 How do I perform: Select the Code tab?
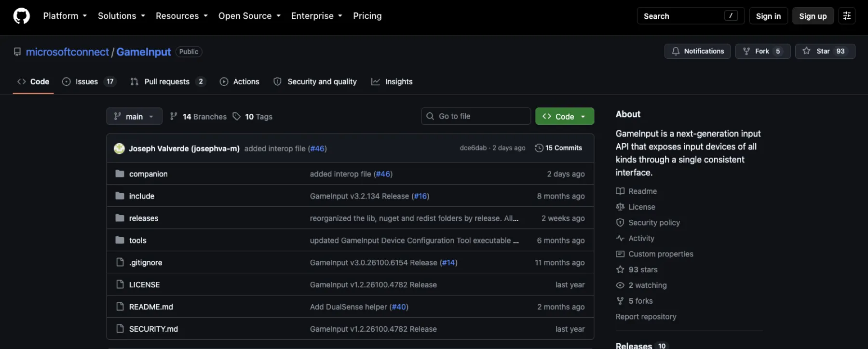[x=33, y=82]
